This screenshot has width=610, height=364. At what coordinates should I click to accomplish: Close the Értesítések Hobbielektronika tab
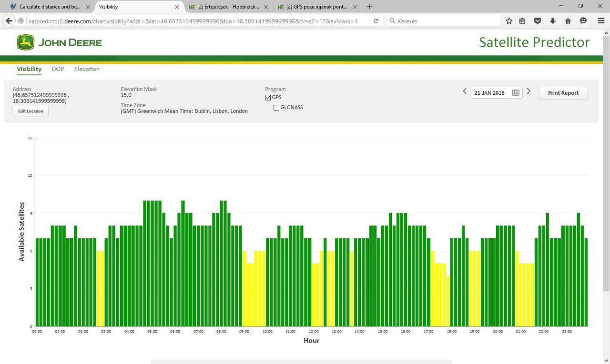click(266, 7)
